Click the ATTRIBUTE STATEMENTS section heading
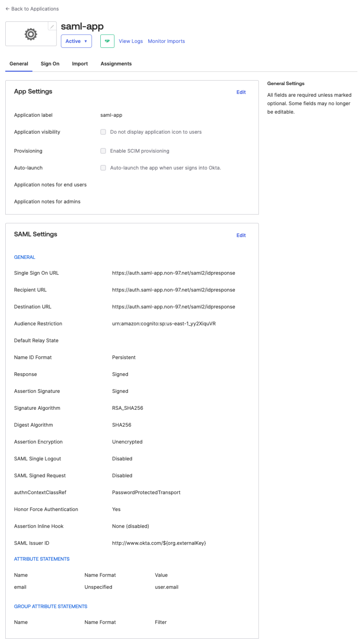This screenshot has width=362, height=644. (x=42, y=559)
